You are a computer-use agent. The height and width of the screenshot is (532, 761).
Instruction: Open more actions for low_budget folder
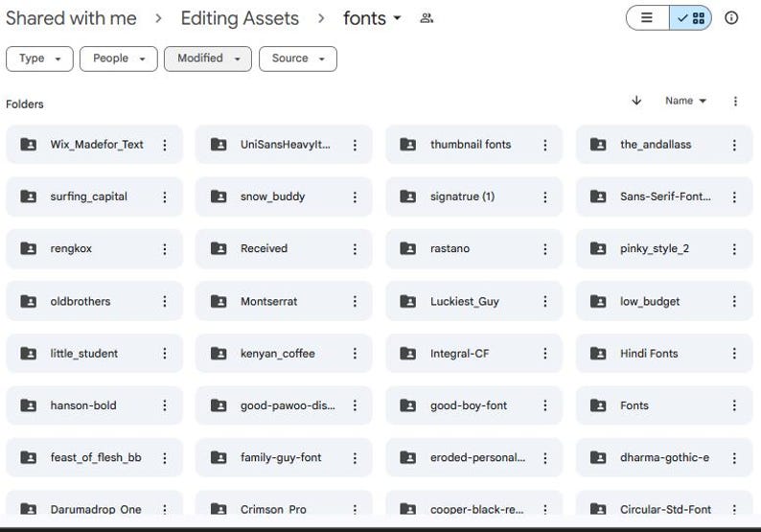click(734, 301)
